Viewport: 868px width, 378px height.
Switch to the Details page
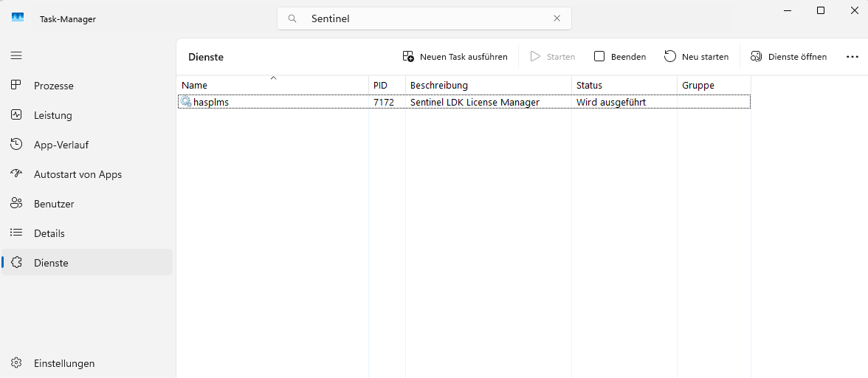[49, 233]
